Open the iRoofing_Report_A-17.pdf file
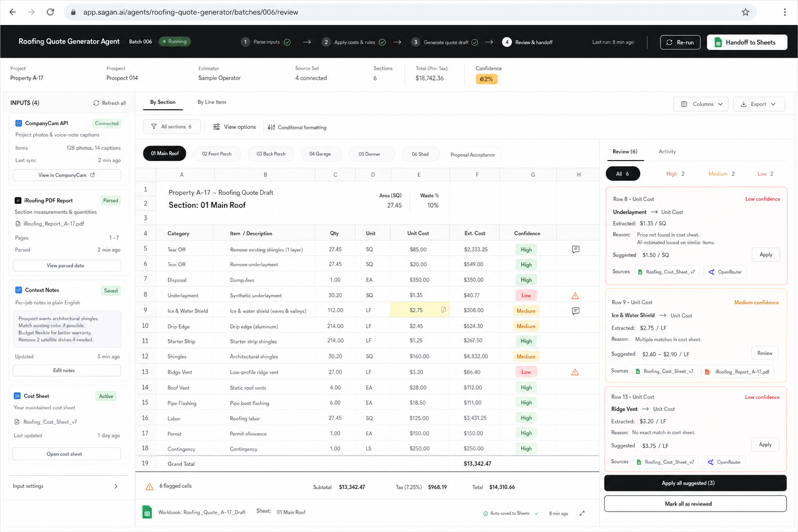Image resolution: width=798 pixels, height=532 pixels. 50,224
